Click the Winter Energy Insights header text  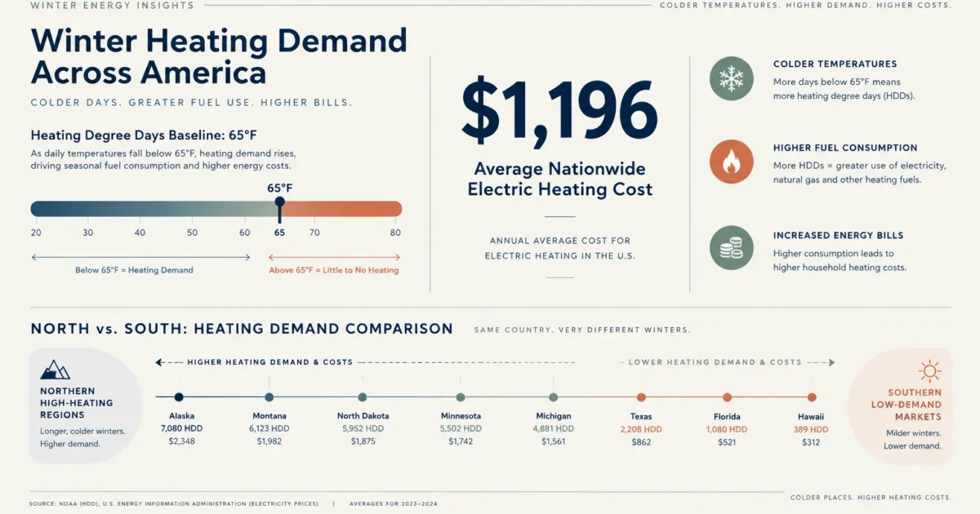112,6
